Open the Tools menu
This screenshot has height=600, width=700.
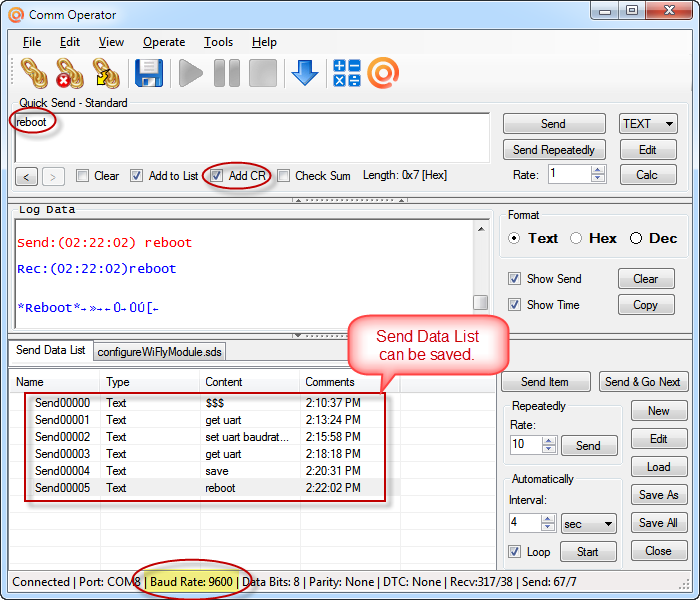[x=218, y=42]
